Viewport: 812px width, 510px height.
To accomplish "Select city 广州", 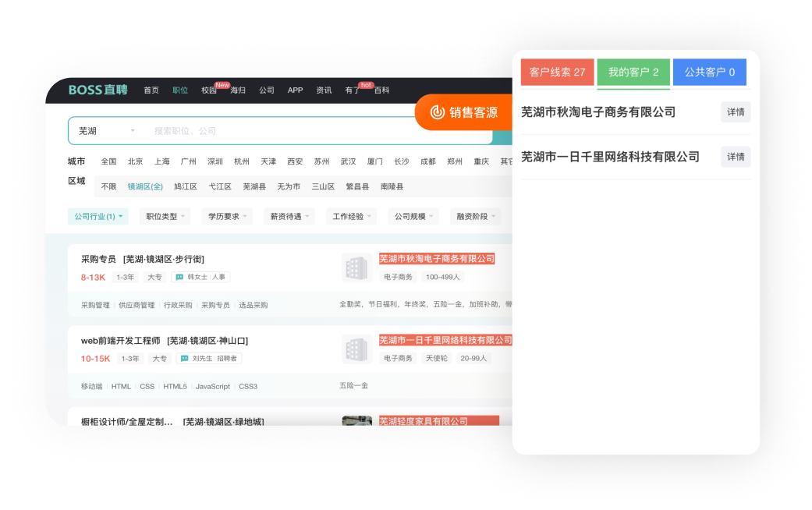I will coord(189,161).
